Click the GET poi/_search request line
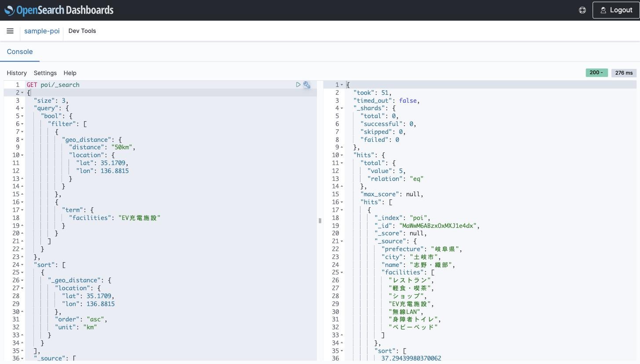 click(53, 85)
